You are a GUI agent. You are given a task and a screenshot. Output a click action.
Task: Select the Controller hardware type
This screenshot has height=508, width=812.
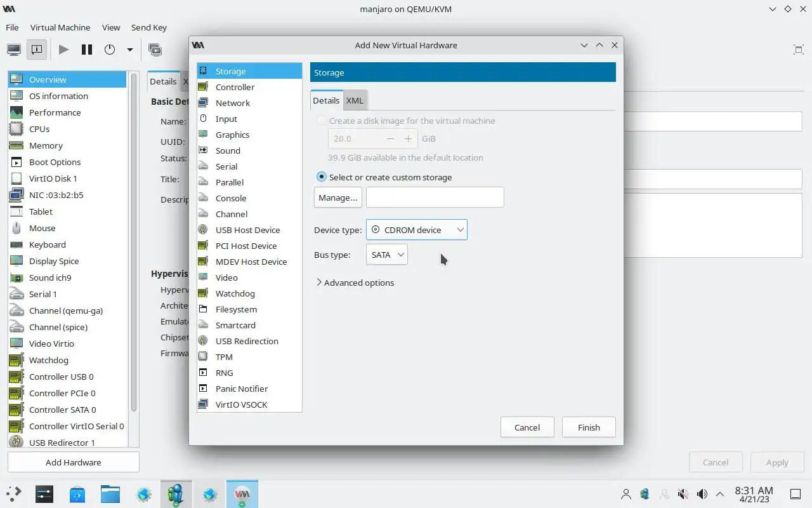tap(249, 87)
